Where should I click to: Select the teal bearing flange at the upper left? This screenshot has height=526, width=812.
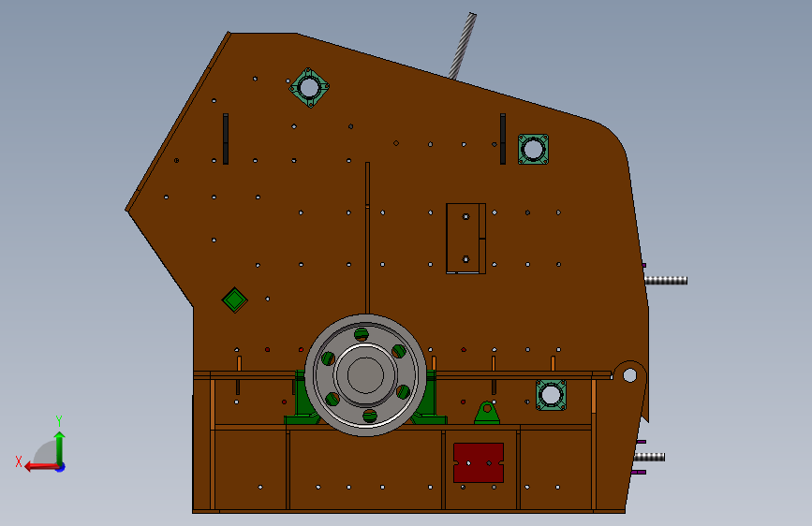309,87
